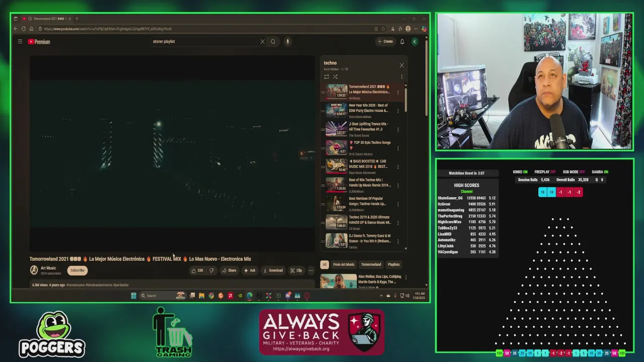
Task: Click the Ask button under the video
Action: click(250, 270)
